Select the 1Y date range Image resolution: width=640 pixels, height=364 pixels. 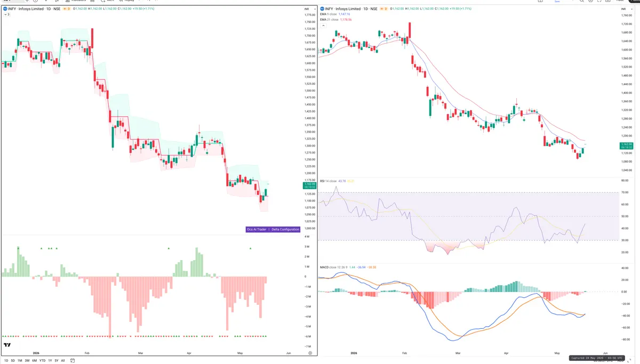[50, 361]
